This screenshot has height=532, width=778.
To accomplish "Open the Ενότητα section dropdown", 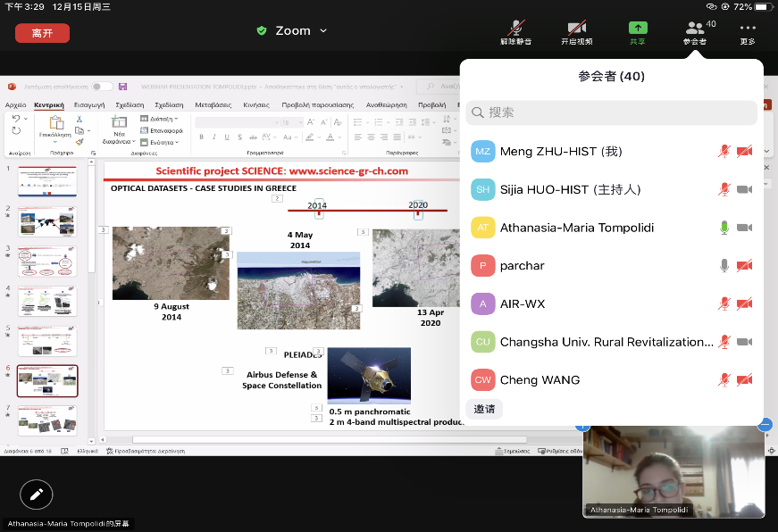I will [159, 142].
